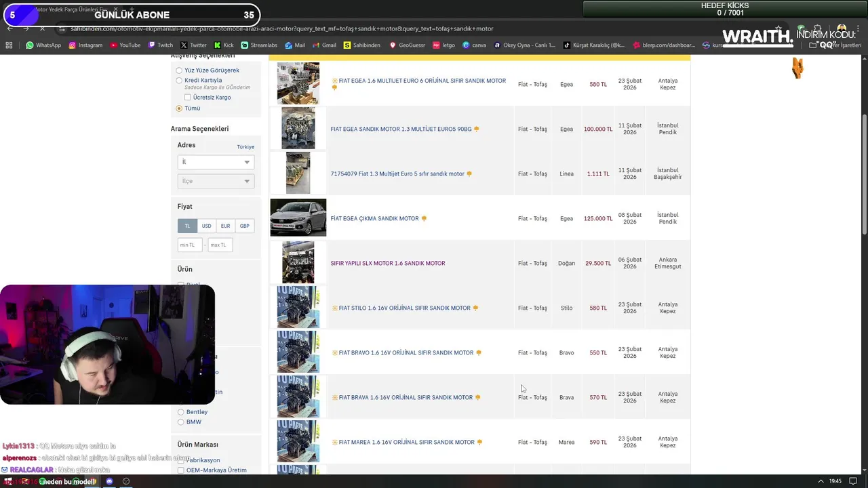This screenshot has width=868, height=488.
Task: Open FIAT EGEA 1.6 MULTIJET EURO 6 listing
Action: point(422,81)
